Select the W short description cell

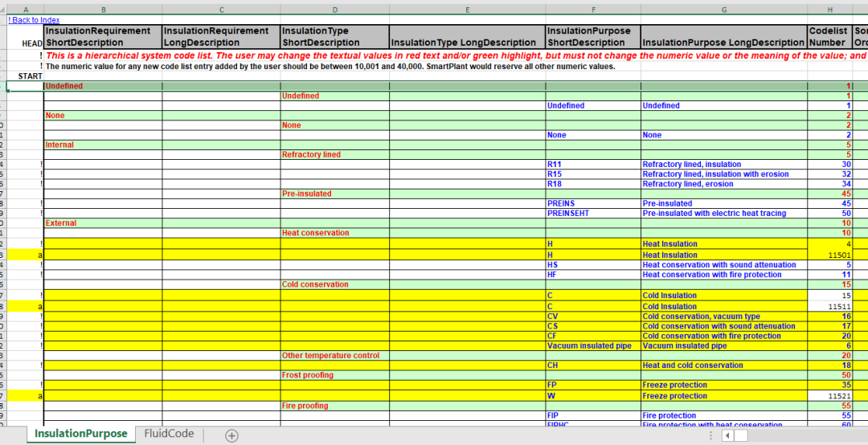593,396
